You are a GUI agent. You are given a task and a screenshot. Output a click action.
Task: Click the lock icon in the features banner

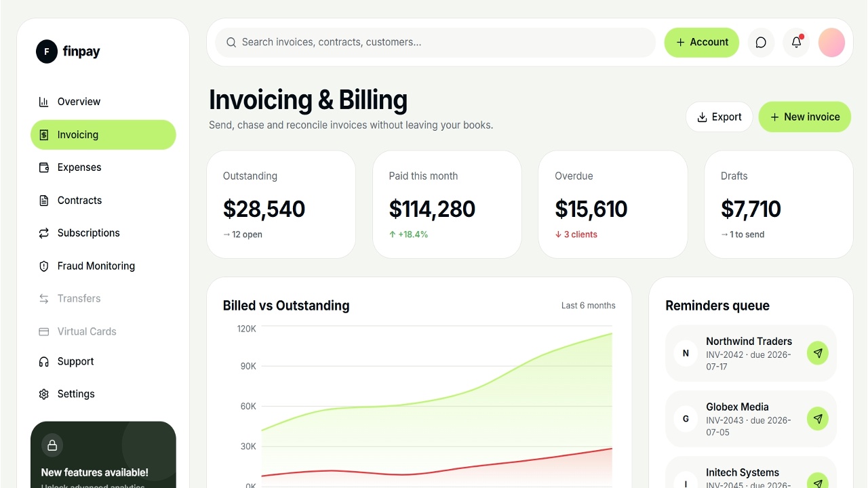pos(52,445)
